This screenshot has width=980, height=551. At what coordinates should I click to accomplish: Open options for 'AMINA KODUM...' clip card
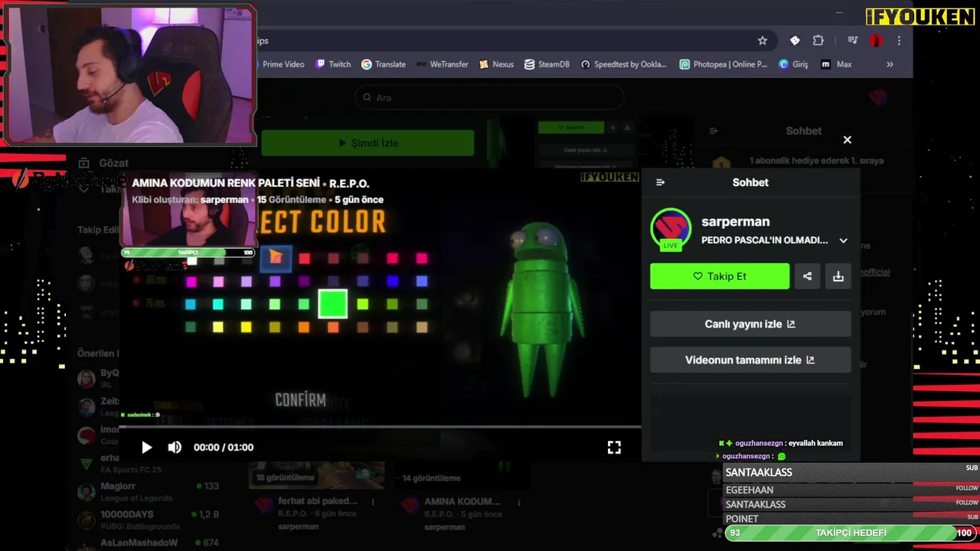pyautogui.click(x=519, y=503)
